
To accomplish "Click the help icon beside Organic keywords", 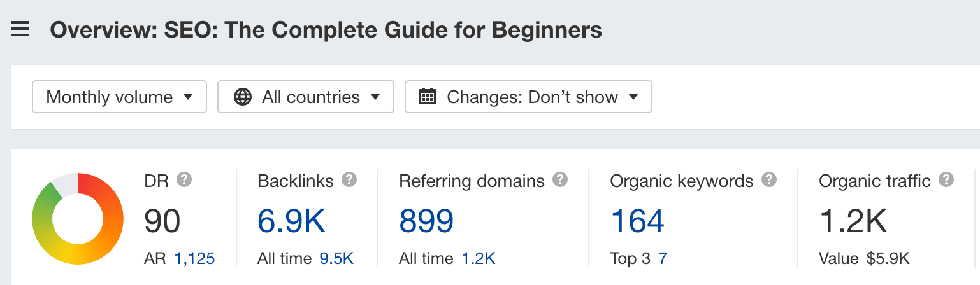I will pyautogui.click(x=769, y=180).
